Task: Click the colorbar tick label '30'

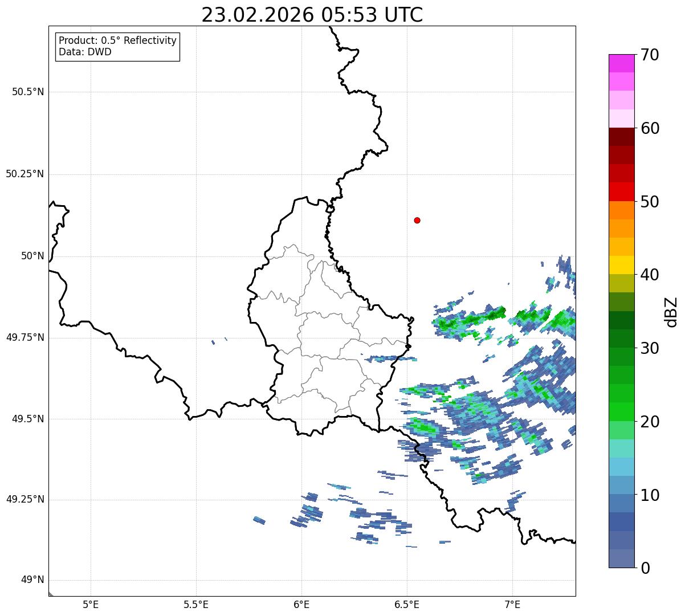Action: coord(650,348)
